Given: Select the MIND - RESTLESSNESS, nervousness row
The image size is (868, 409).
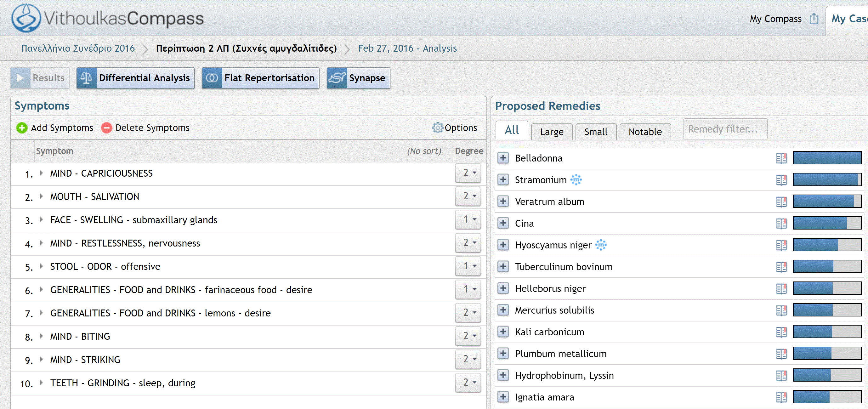Looking at the screenshot, I should click(x=248, y=243).
